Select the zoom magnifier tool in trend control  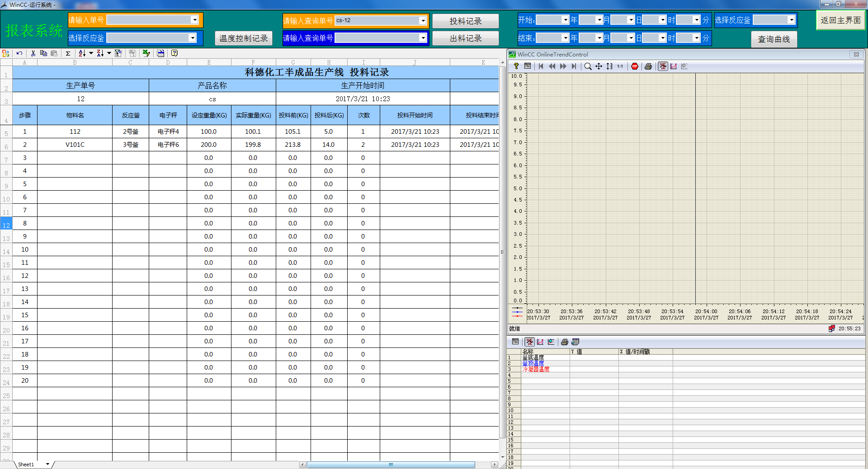click(588, 66)
